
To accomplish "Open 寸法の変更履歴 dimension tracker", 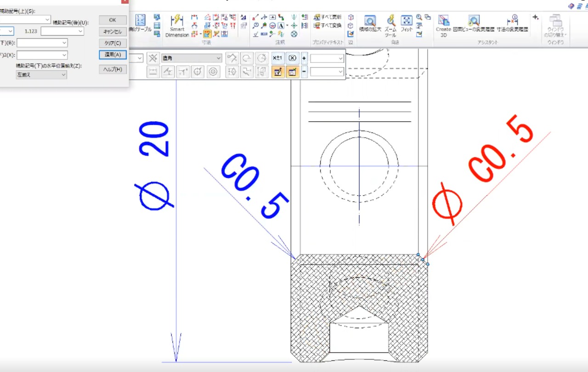I will pos(512,24).
